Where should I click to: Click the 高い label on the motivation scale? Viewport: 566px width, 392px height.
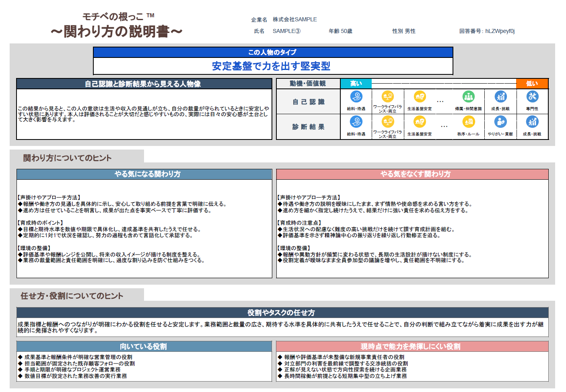(356, 83)
